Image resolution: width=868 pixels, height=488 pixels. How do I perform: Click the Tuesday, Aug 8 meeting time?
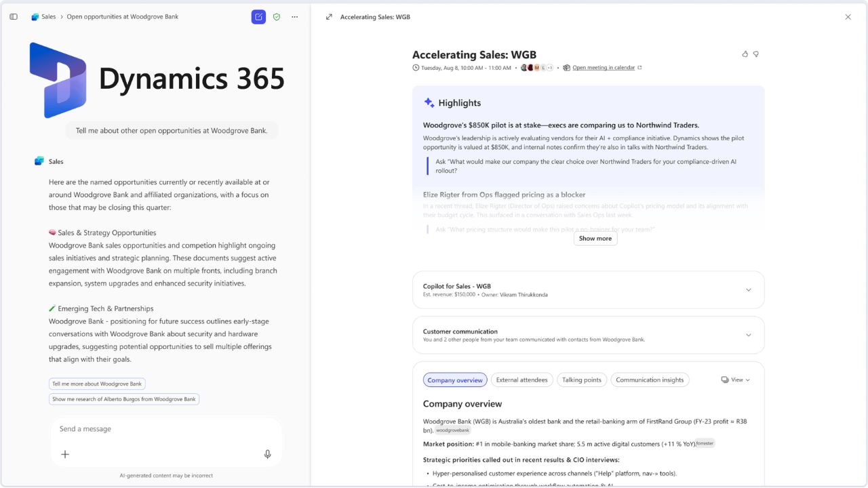pos(466,68)
